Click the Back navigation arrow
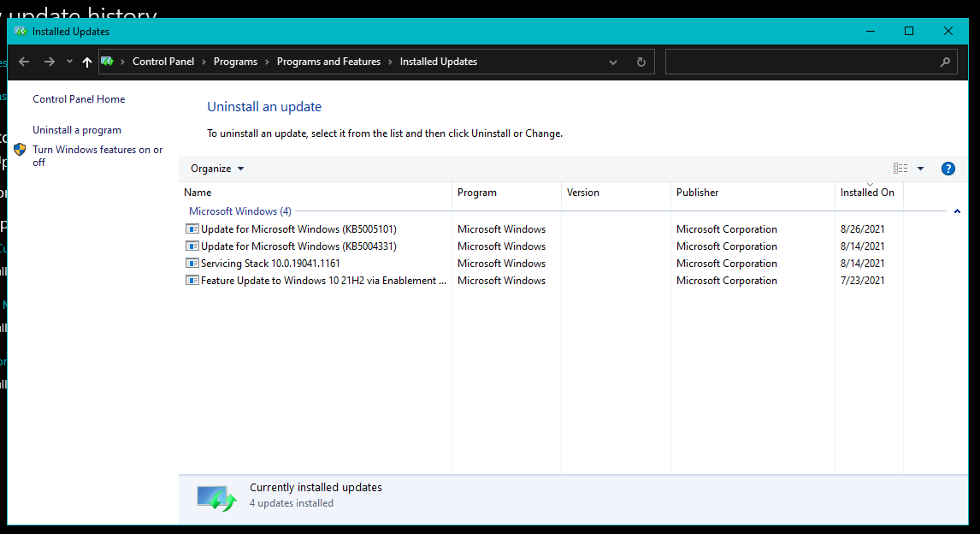 coord(24,62)
